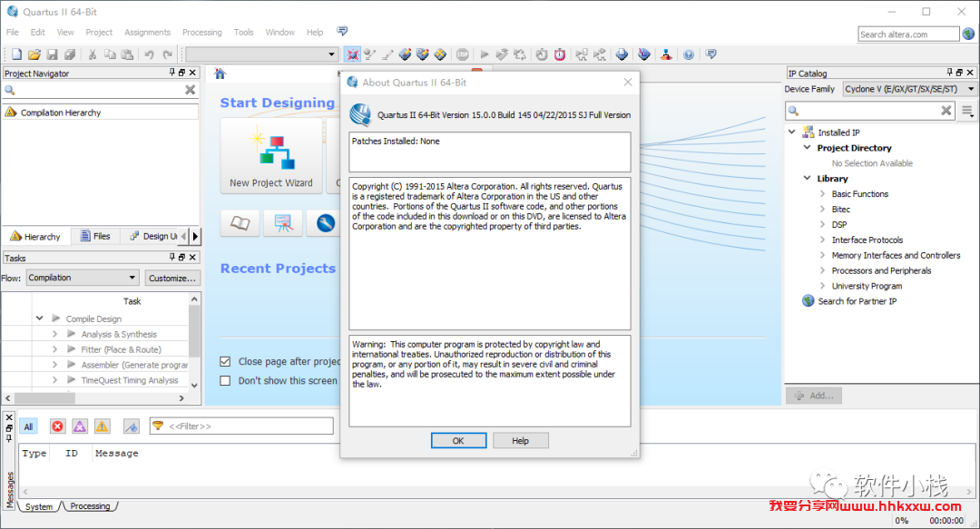This screenshot has height=529, width=980.
Task: Clear the IP Catalog search field
Action: pos(946,111)
